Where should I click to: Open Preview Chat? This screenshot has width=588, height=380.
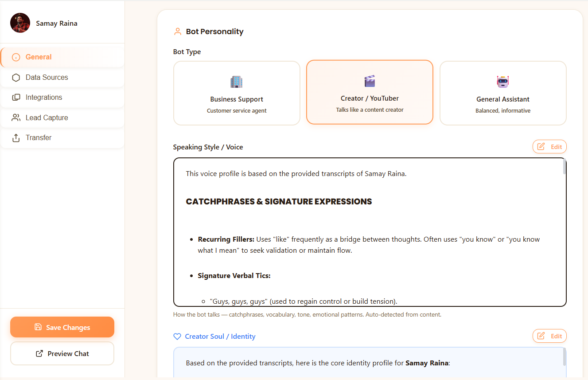tap(62, 353)
